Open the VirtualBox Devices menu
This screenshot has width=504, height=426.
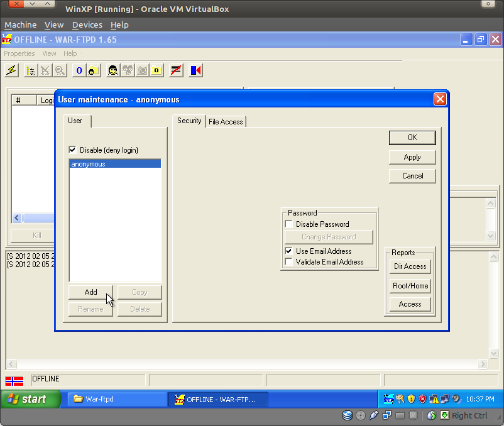(87, 25)
